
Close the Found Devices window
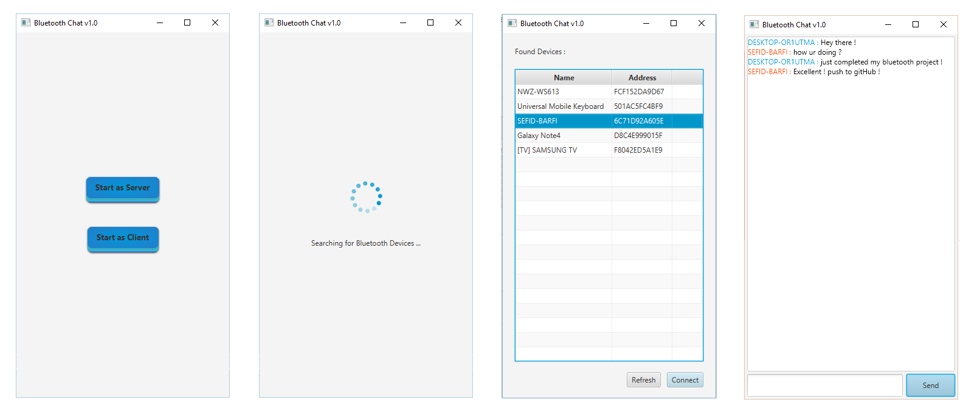702,23
